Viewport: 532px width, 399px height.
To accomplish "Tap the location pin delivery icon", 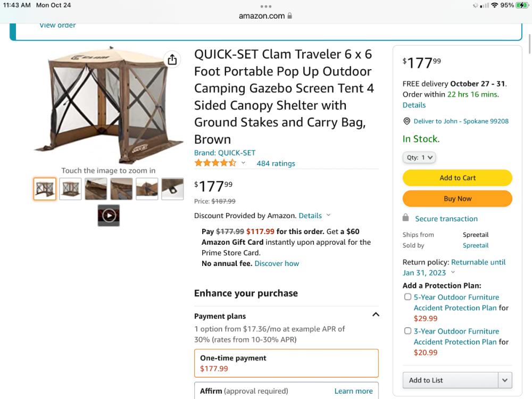I will click(406, 121).
